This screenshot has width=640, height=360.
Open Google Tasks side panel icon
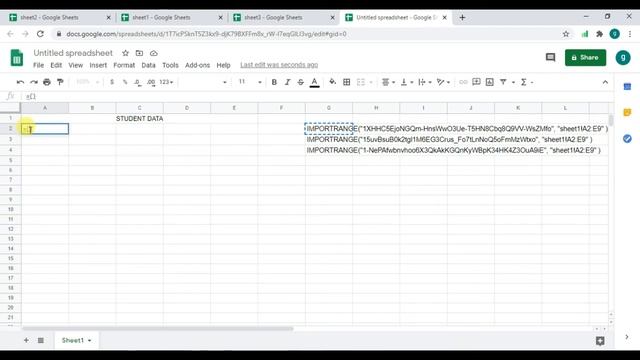click(627, 139)
